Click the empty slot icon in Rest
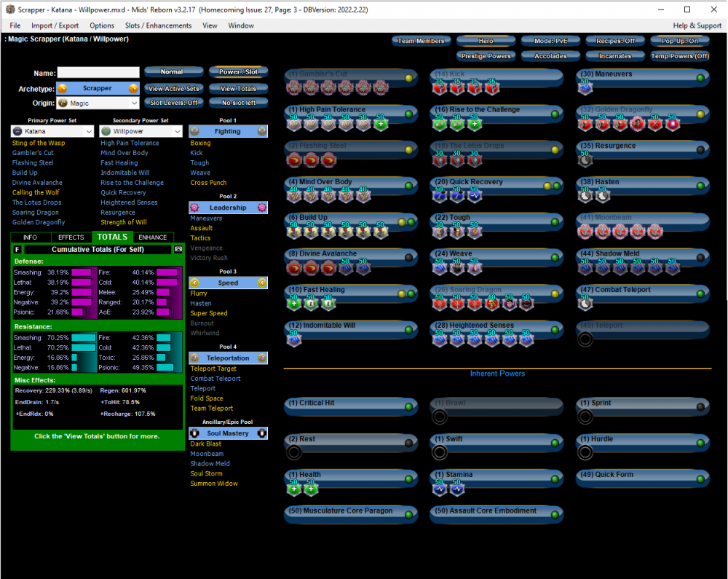 [294, 452]
